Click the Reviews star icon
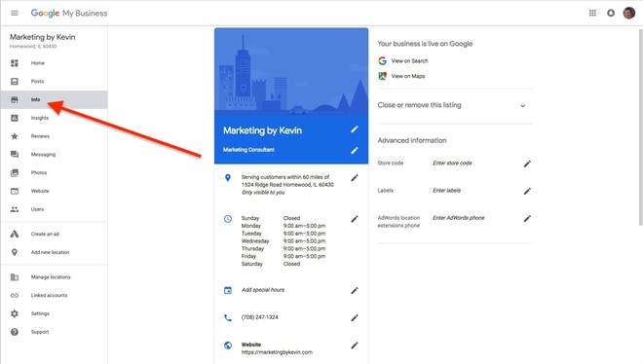 coord(15,136)
